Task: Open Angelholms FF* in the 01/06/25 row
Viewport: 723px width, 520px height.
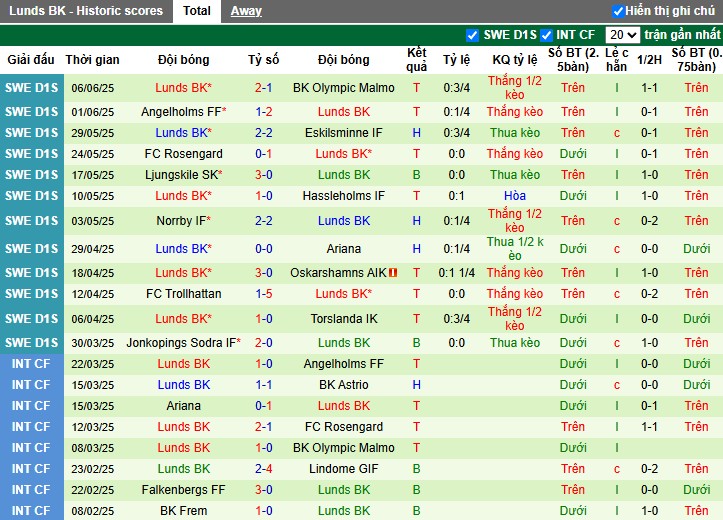Action: pos(184,112)
